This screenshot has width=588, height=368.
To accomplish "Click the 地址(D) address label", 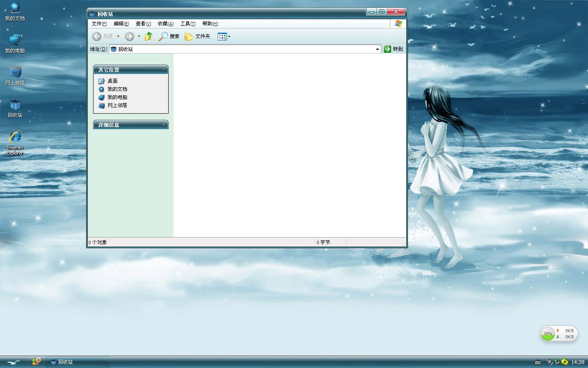I will coord(98,49).
